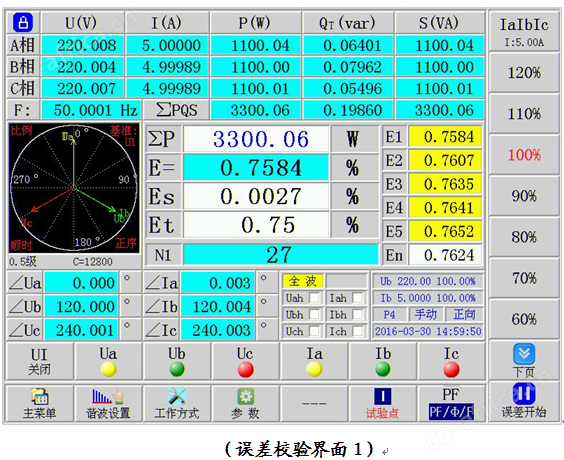This screenshot has height=460, width=564.
Task: Start error test with 误差开始 pause icon
Action: point(524,392)
